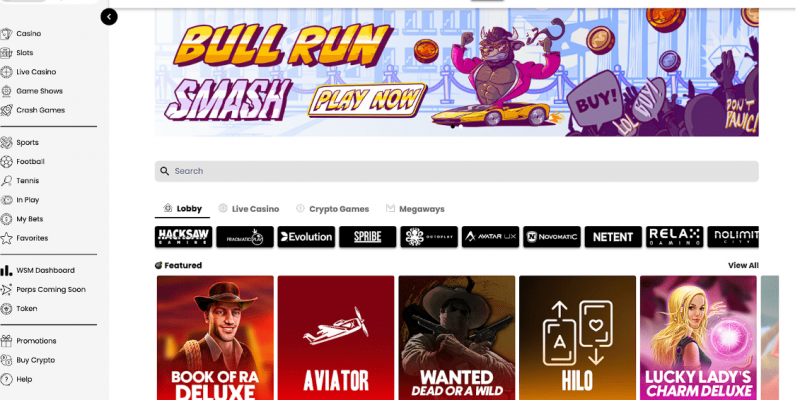This screenshot has width=800, height=400.
Task: Click the Tennis racket icon
Action: tap(6, 181)
